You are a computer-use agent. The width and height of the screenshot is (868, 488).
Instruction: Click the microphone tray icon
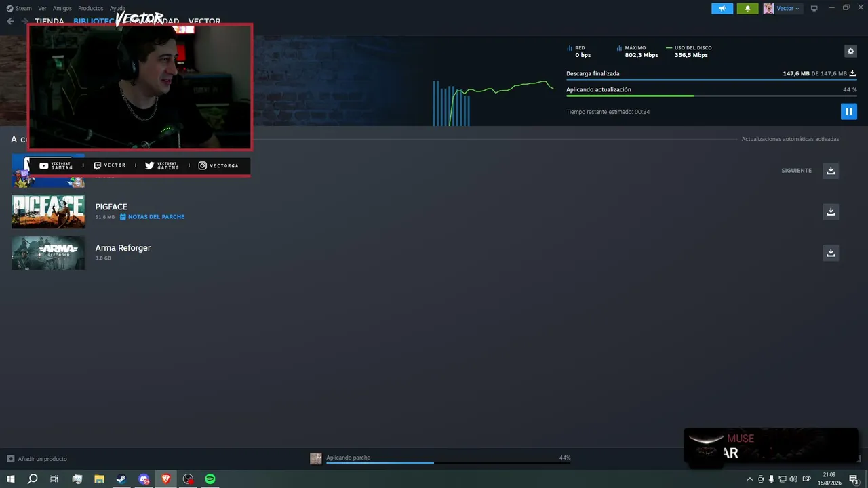click(771, 479)
